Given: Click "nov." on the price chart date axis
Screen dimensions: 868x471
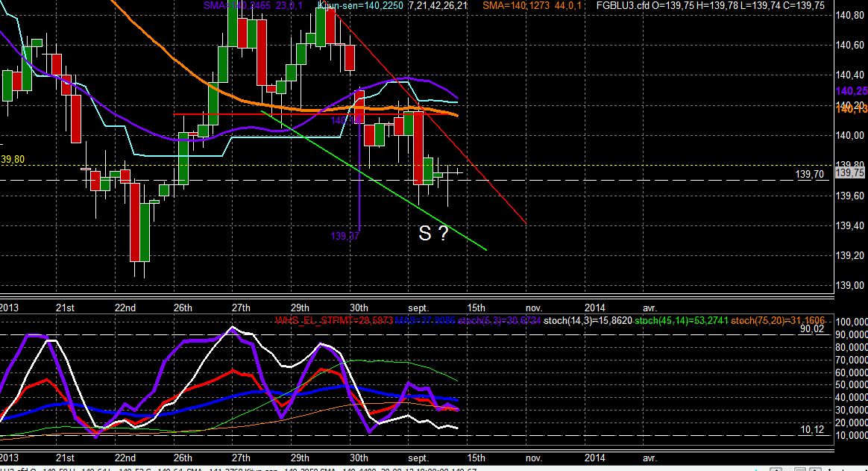Looking at the screenshot, I should coord(533,308).
